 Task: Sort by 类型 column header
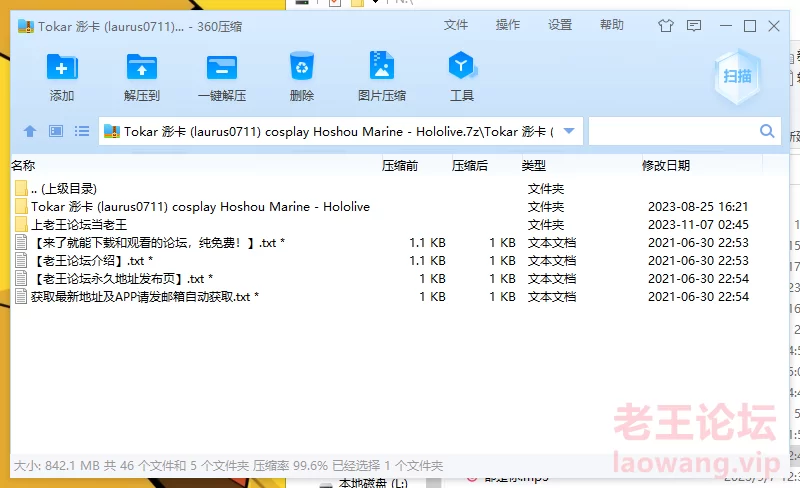[534, 165]
